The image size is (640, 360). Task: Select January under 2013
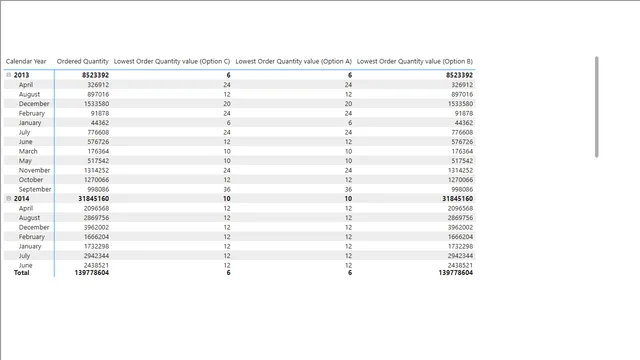tap(30, 122)
